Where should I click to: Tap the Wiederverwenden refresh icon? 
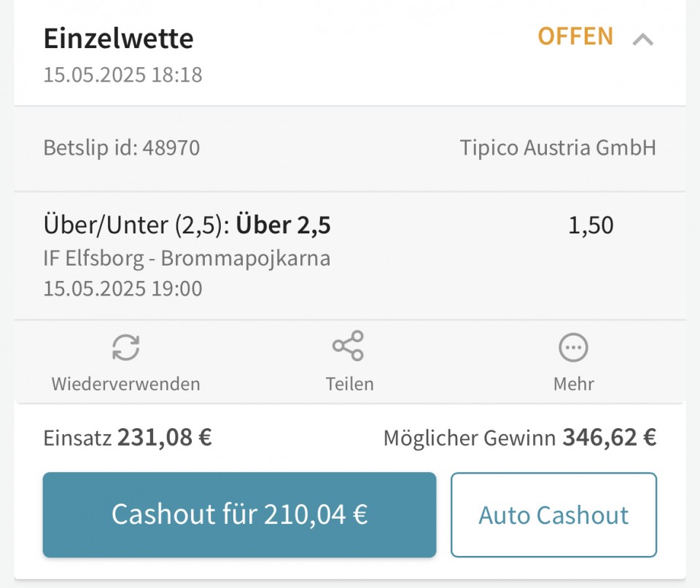pyautogui.click(x=126, y=347)
